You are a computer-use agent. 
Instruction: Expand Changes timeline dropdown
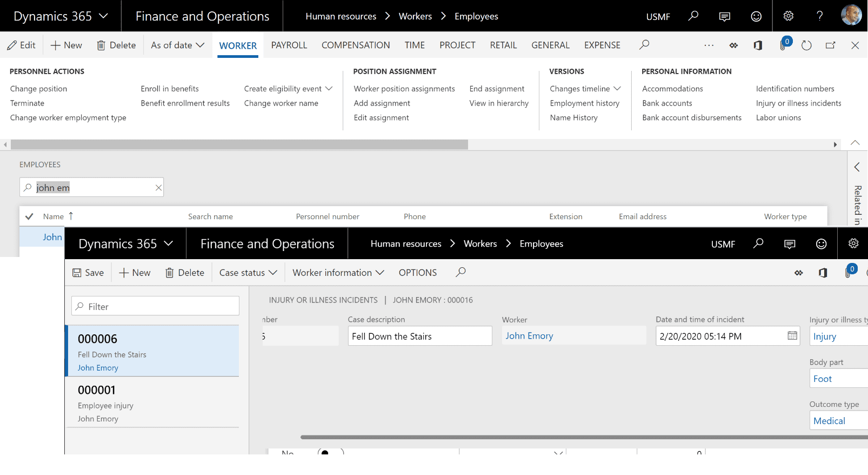[585, 89]
